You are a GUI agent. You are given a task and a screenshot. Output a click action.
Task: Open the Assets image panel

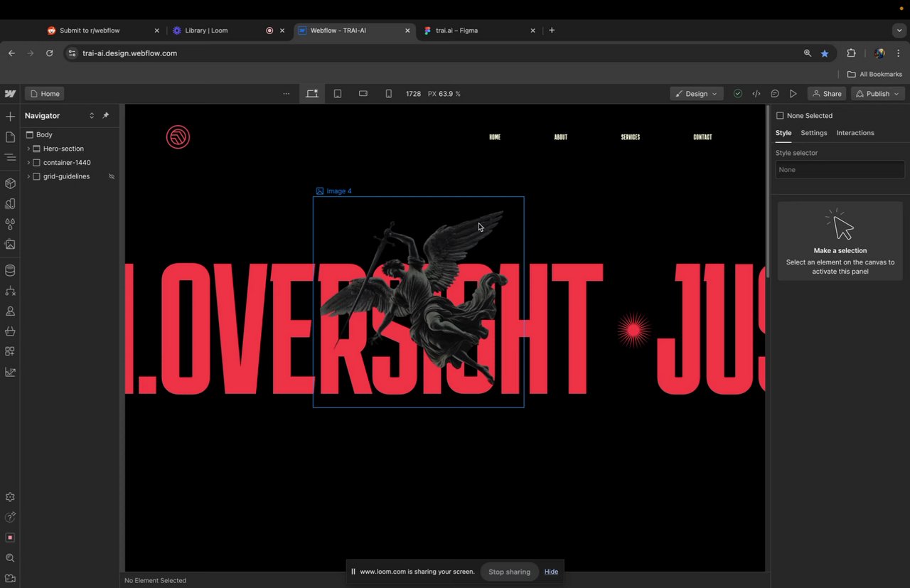(x=10, y=245)
